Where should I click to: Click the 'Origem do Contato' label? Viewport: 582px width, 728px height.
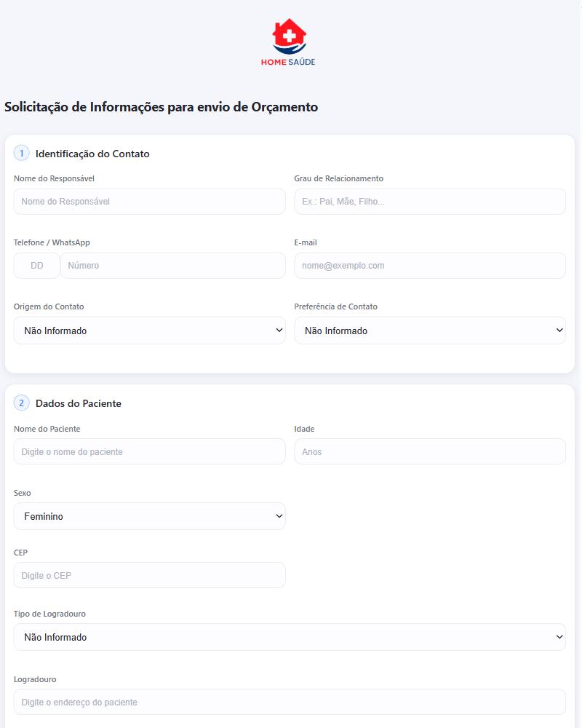pyautogui.click(x=49, y=306)
